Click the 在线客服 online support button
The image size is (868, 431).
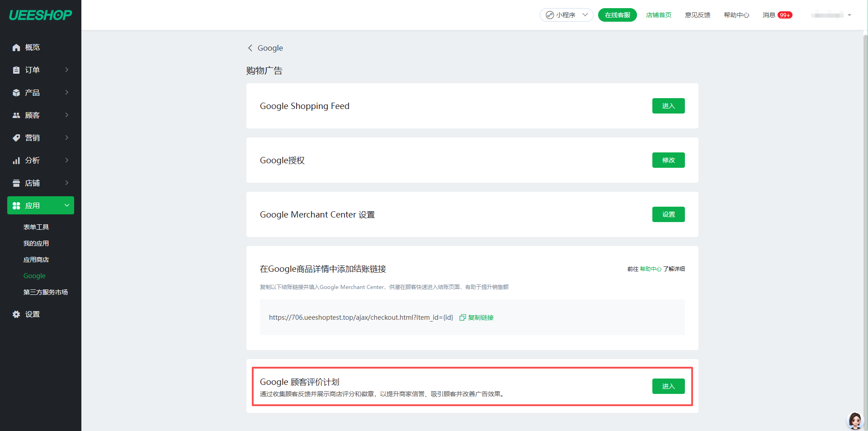617,15
